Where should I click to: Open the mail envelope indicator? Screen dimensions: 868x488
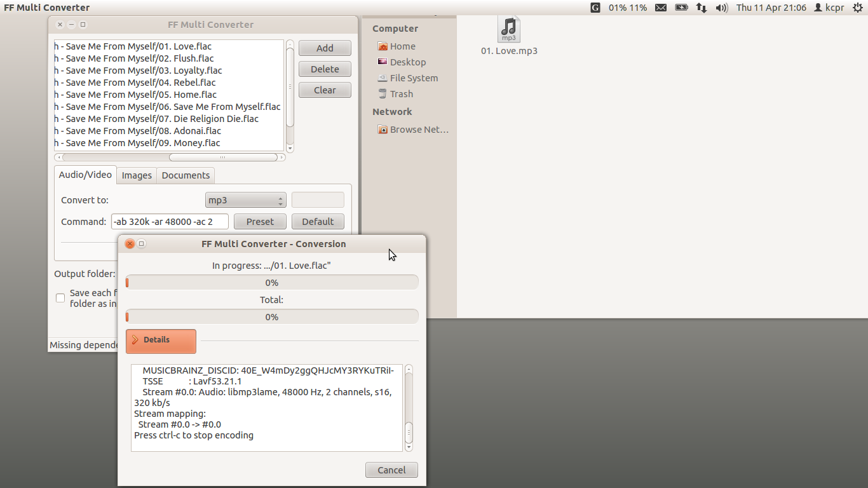click(661, 8)
